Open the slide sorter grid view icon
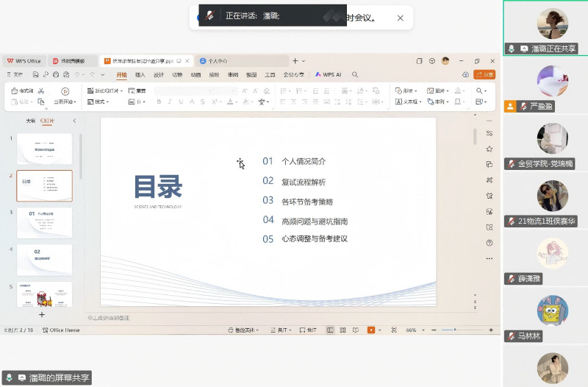The image size is (588, 387). tap(342, 330)
